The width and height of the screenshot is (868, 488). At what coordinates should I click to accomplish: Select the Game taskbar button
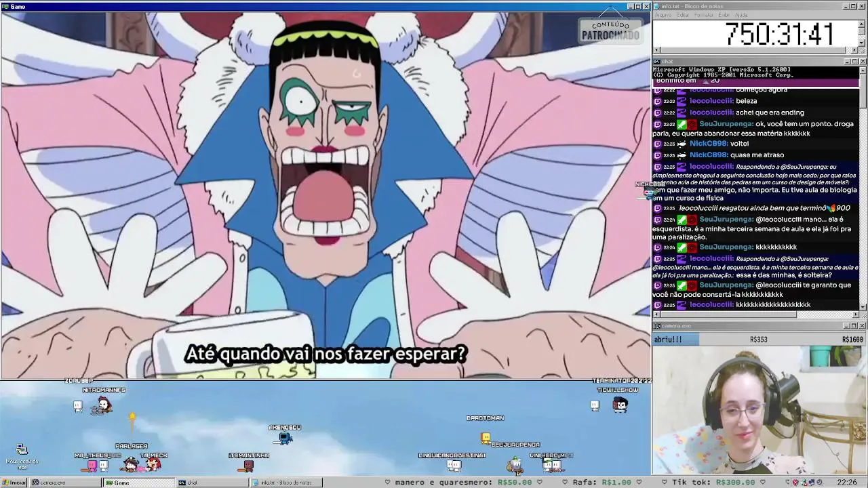pos(138,483)
